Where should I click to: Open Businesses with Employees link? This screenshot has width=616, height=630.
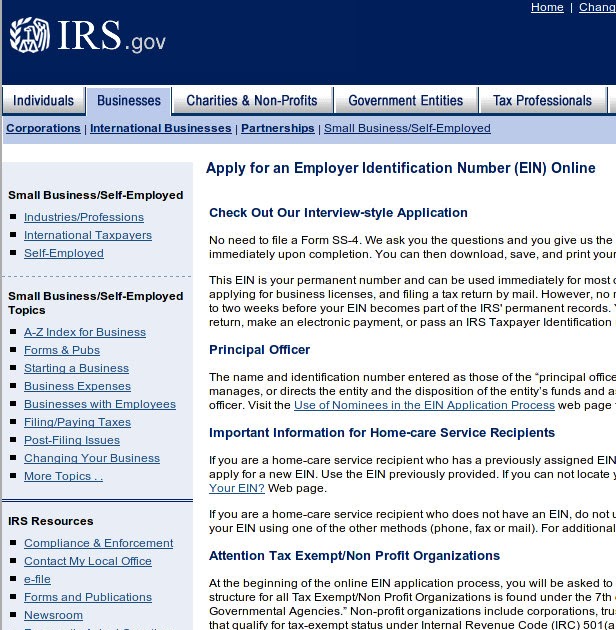100,404
